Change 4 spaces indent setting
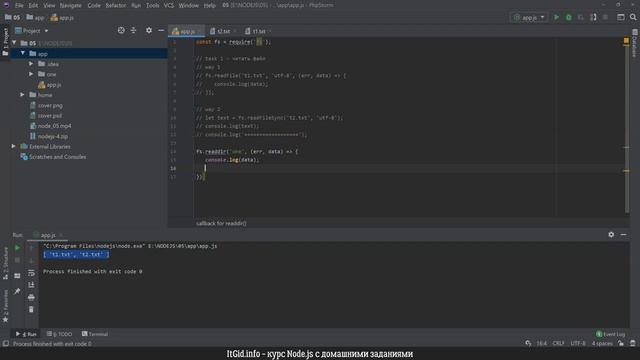Screen dimensions: 640x360 point(602,344)
